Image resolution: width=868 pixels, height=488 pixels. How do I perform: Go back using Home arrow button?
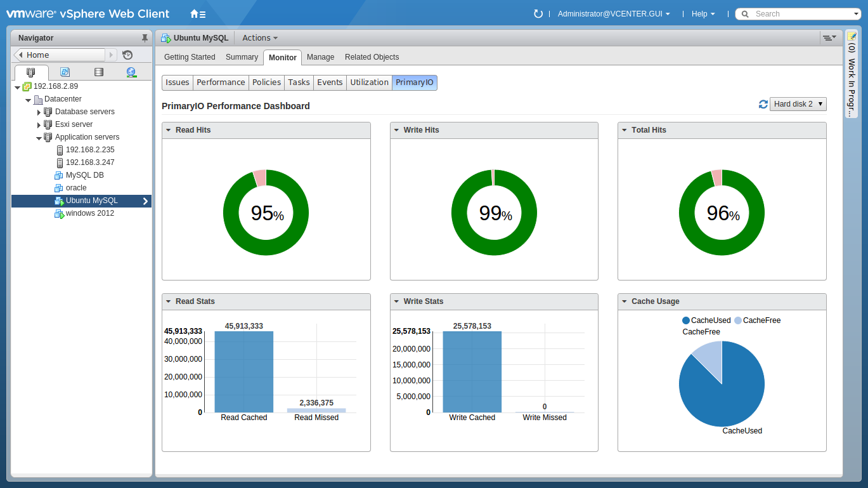[60, 55]
